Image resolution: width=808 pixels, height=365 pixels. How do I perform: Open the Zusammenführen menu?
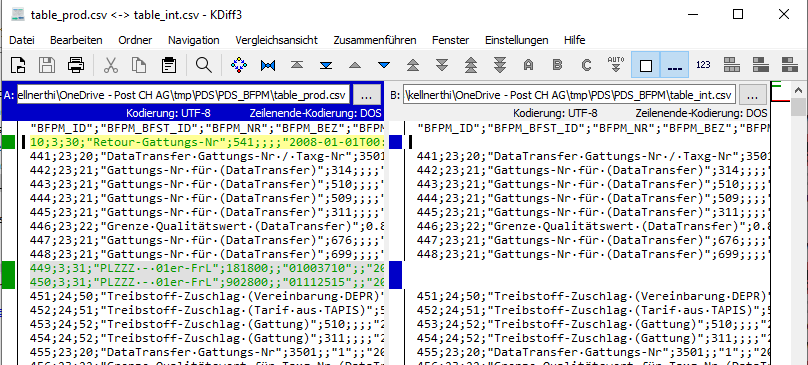(375, 40)
